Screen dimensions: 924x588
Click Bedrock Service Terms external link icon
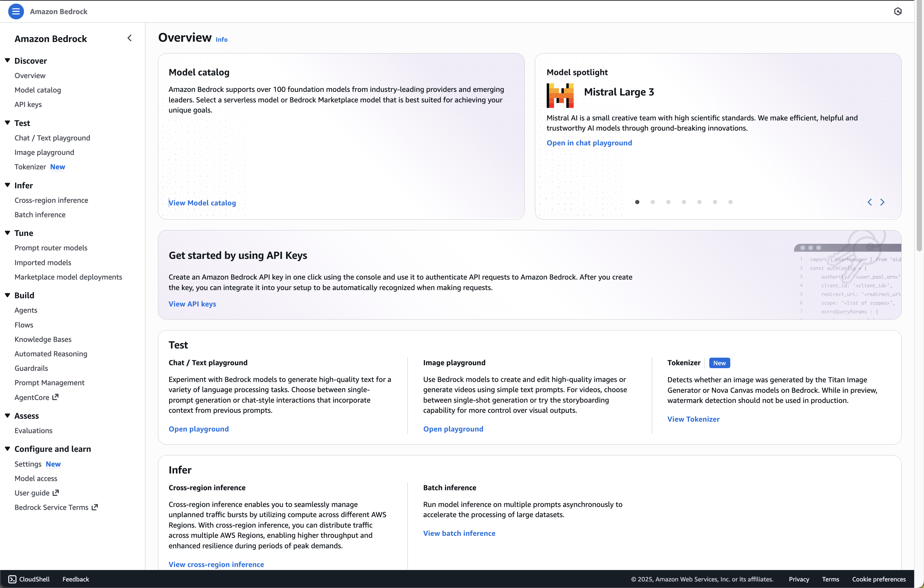(x=94, y=507)
